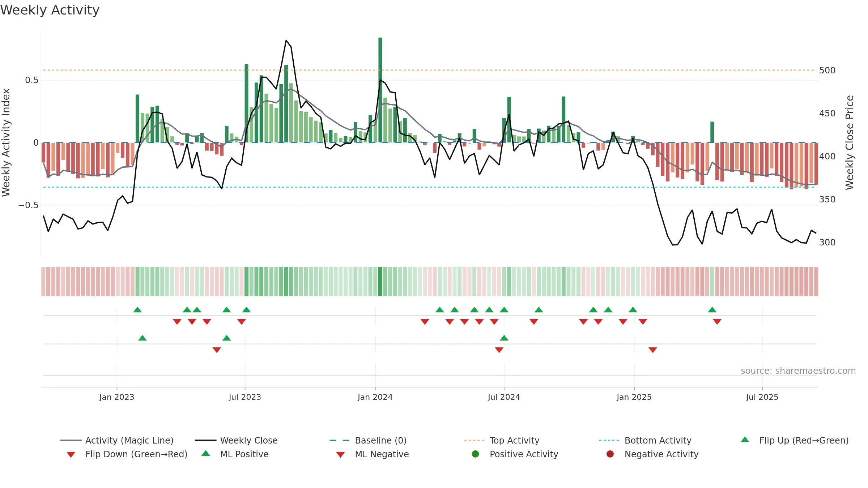Click the Weekly Activity Index axis title
This screenshot has height=488, width=868.
6,142
